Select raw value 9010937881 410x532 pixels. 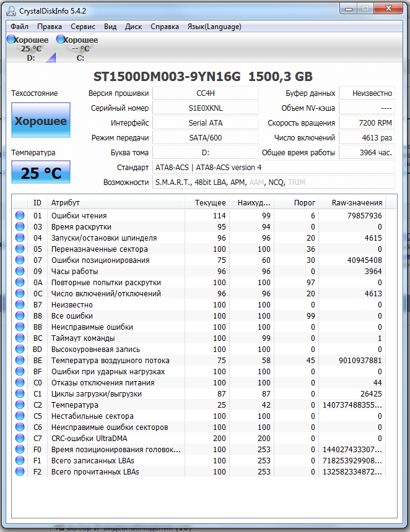(x=360, y=360)
